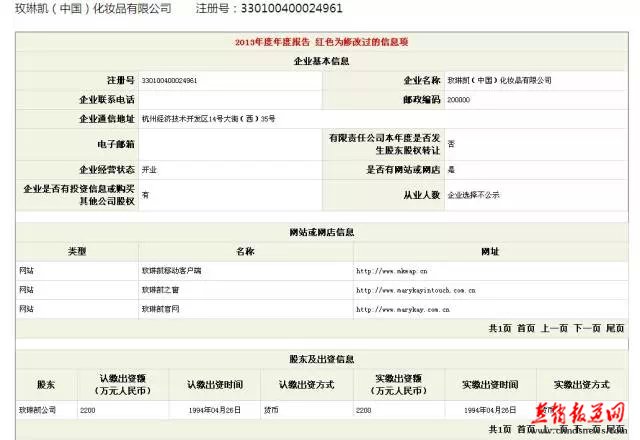Click the 电子邮箱 label
Image resolution: width=640 pixels, height=440 pixels.
click(116, 144)
